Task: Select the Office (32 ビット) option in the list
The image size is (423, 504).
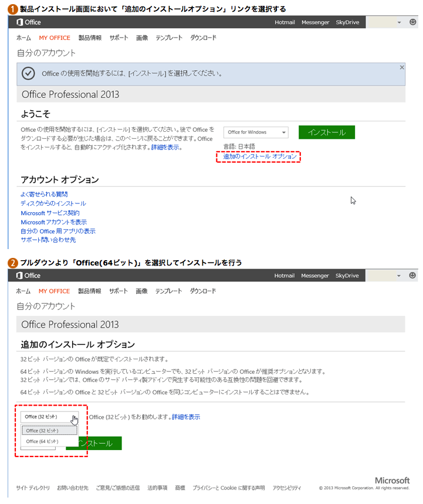Action: click(x=49, y=430)
